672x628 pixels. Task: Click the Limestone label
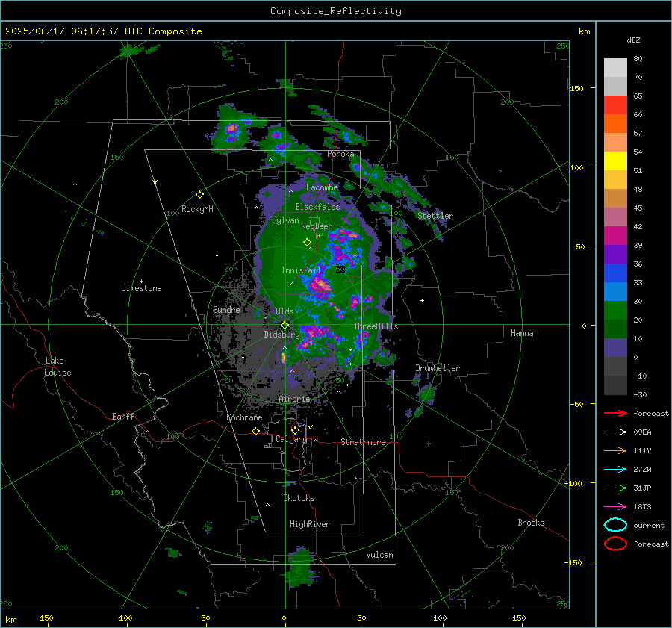click(x=141, y=288)
